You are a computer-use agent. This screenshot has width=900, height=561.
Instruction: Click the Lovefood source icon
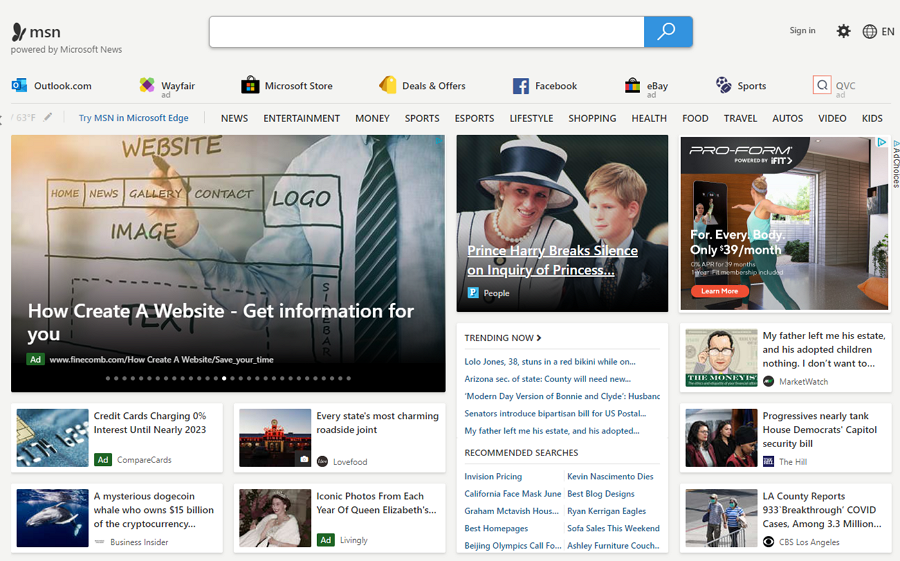tap(323, 461)
